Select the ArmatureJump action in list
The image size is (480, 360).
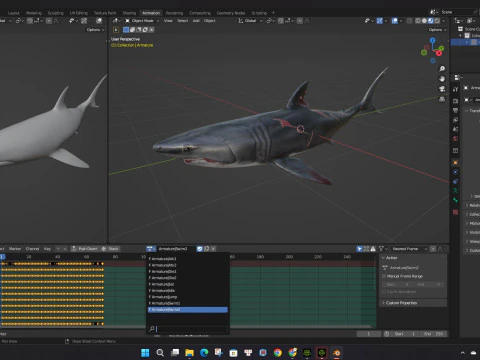(x=188, y=297)
